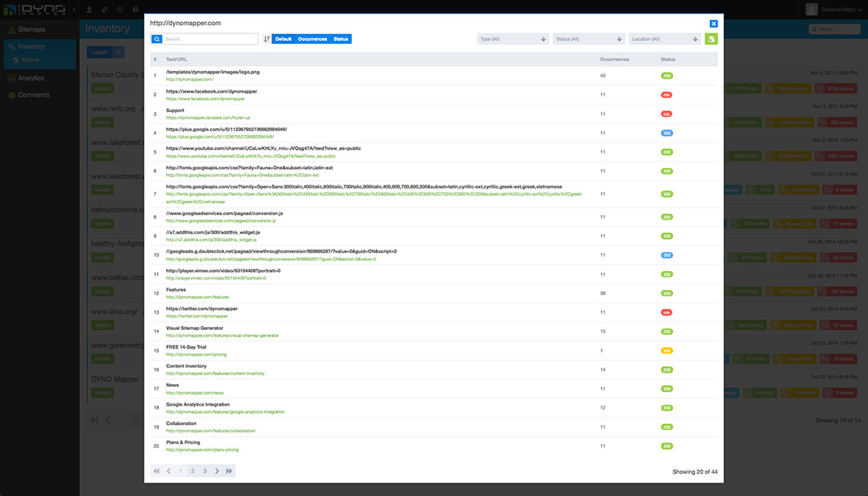
Task: Click the sort order icon beside Default
Action: coord(267,39)
